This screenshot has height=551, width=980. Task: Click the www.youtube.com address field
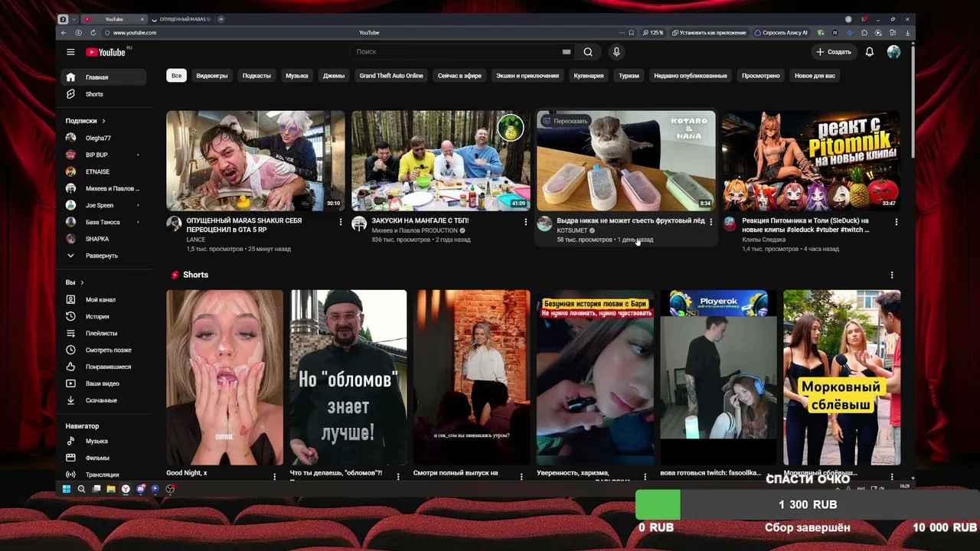[135, 33]
